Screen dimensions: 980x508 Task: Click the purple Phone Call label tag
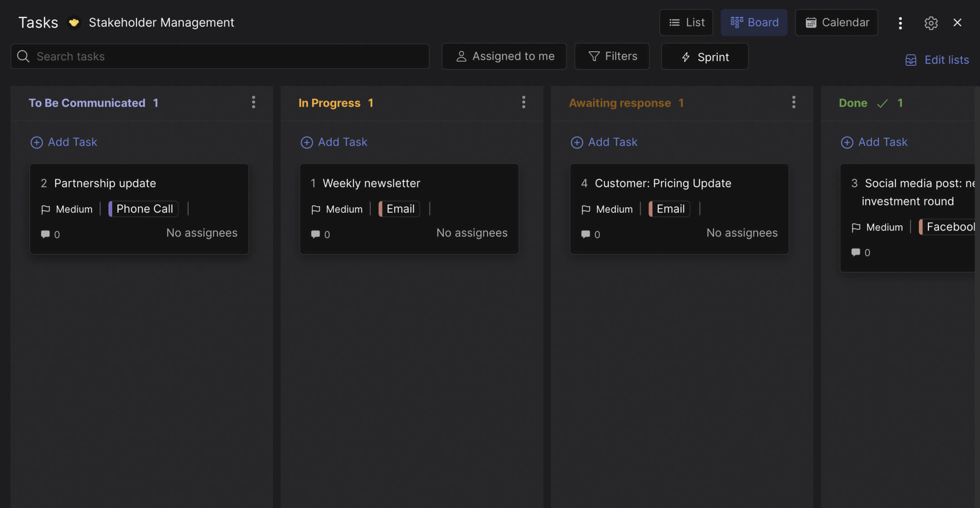pyautogui.click(x=144, y=209)
